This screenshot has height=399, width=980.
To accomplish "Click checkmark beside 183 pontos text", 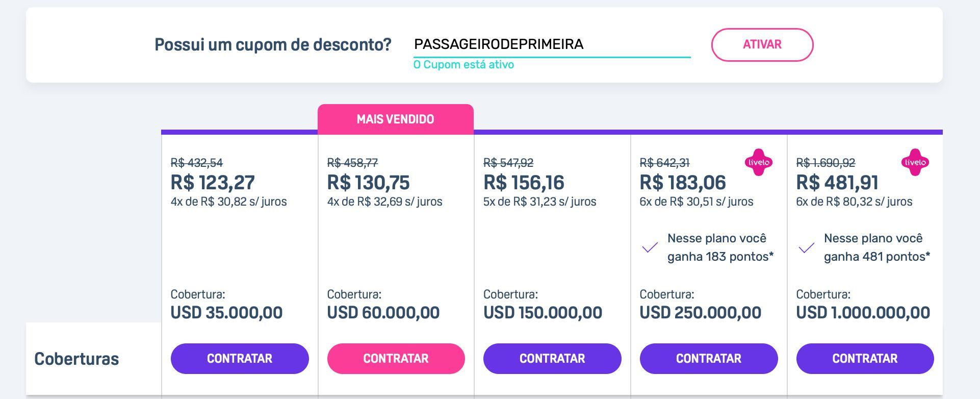I will coord(650,247).
